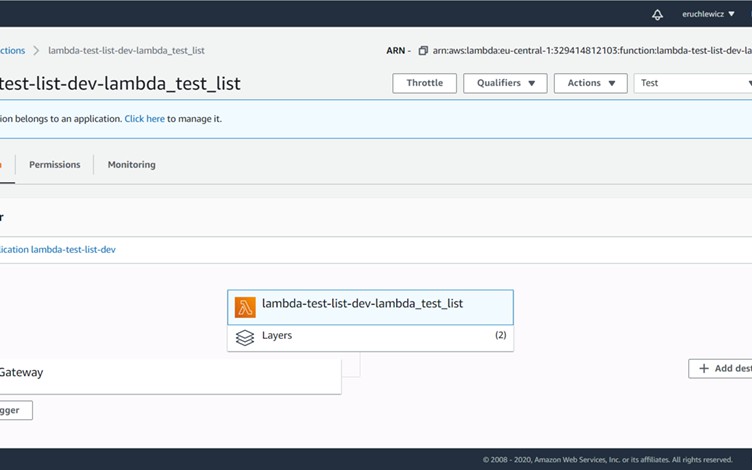The height and width of the screenshot is (470, 752).
Task: Go back to Functions via breadcrumb
Action: (x=12, y=50)
